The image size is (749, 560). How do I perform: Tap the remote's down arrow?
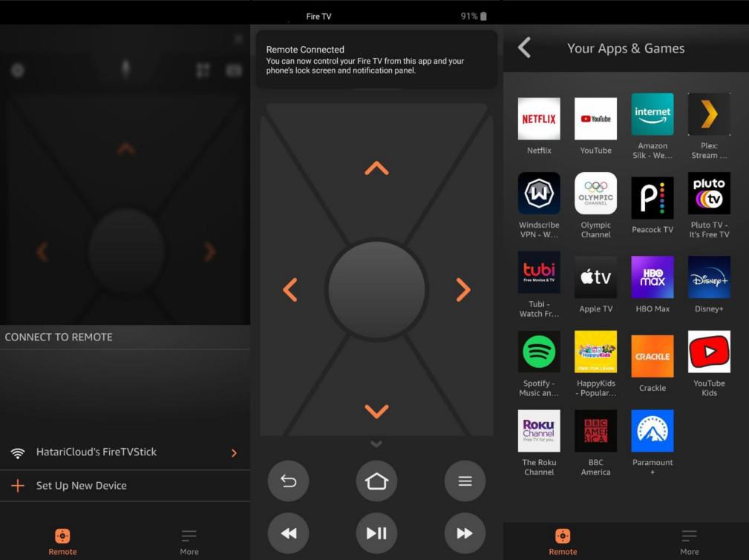click(376, 411)
